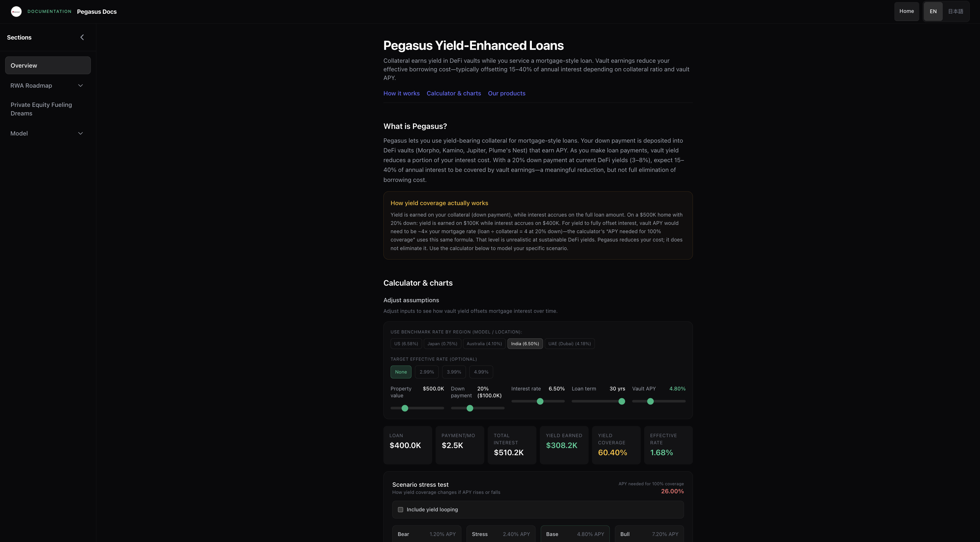Collapse the Sections sidebar with the chevron
The height and width of the screenshot is (542, 980).
[82, 37]
